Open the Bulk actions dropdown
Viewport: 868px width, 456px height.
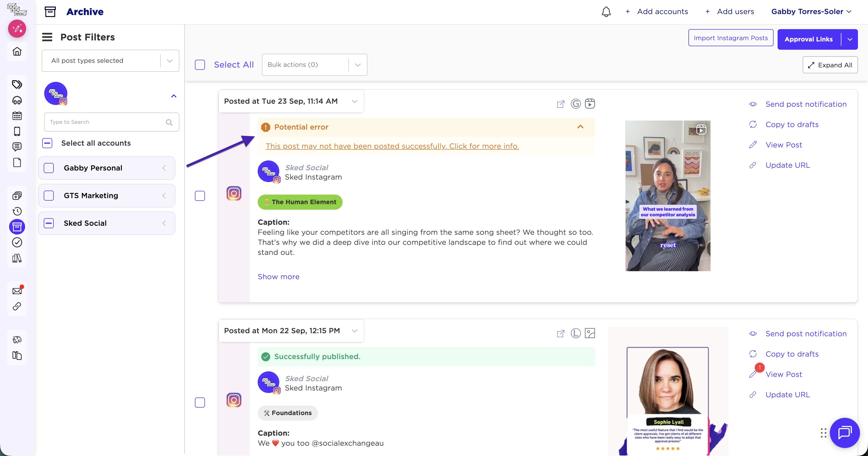(x=314, y=65)
